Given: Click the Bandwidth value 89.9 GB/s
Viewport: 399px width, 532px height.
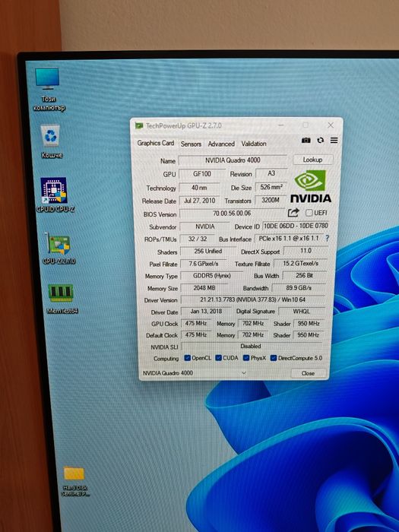Looking at the screenshot, I should point(299,288).
